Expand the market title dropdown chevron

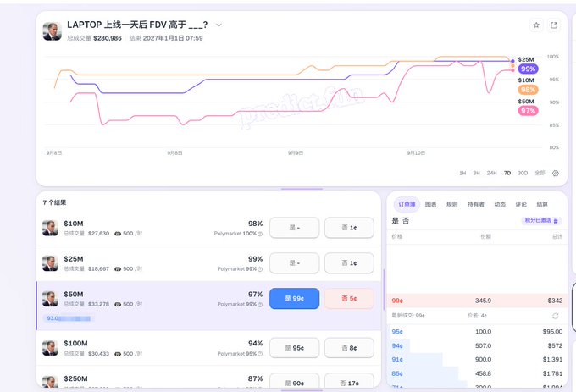click(219, 25)
